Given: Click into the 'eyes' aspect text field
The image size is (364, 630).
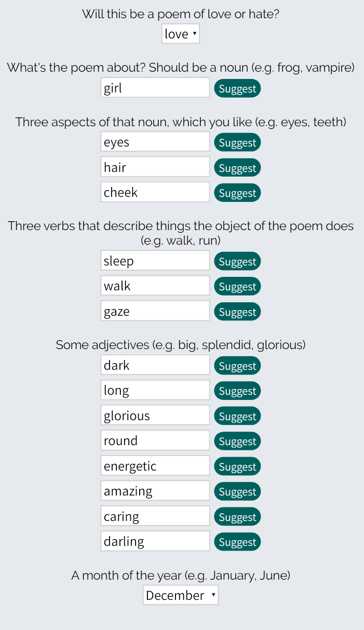Looking at the screenshot, I should click(x=155, y=142).
